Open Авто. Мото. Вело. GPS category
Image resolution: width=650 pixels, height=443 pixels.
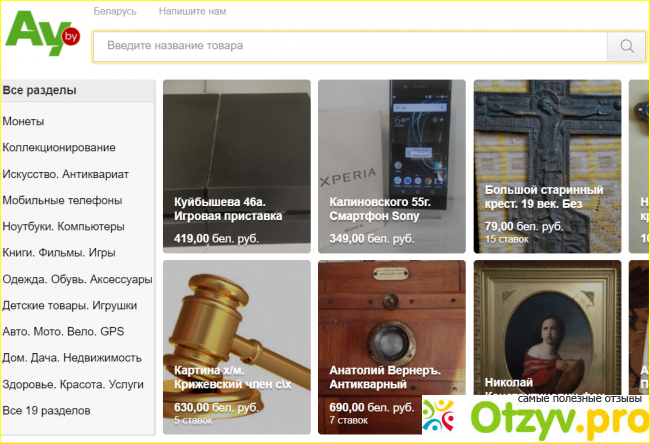(63, 332)
